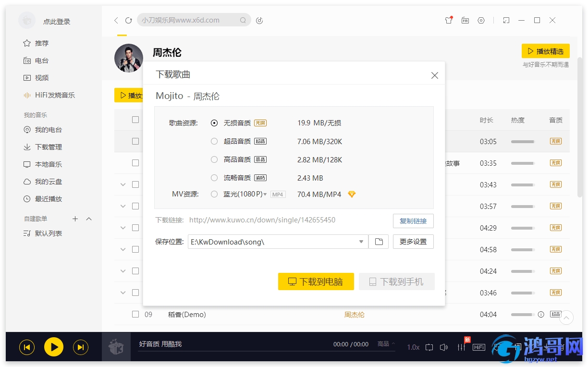Screen dimensions: 588x367
Task: Click 播放精选 button
Action: 545,51
